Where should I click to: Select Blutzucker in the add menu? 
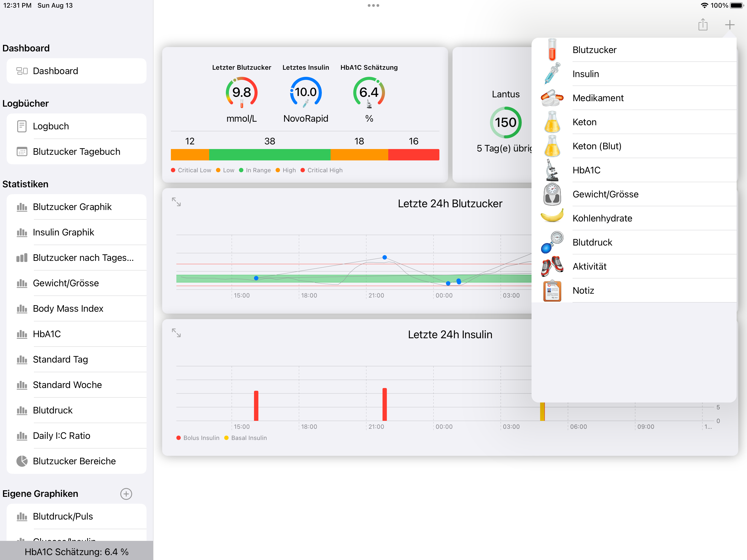coord(634,50)
